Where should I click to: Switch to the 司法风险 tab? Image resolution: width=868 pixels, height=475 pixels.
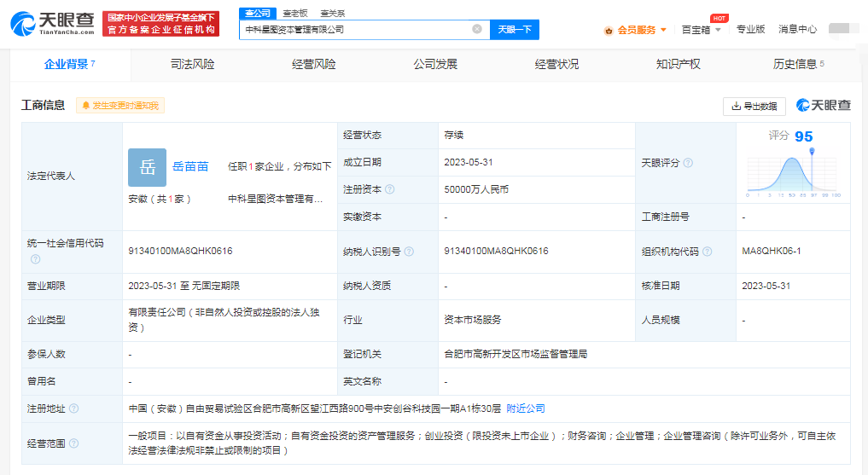[192, 64]
